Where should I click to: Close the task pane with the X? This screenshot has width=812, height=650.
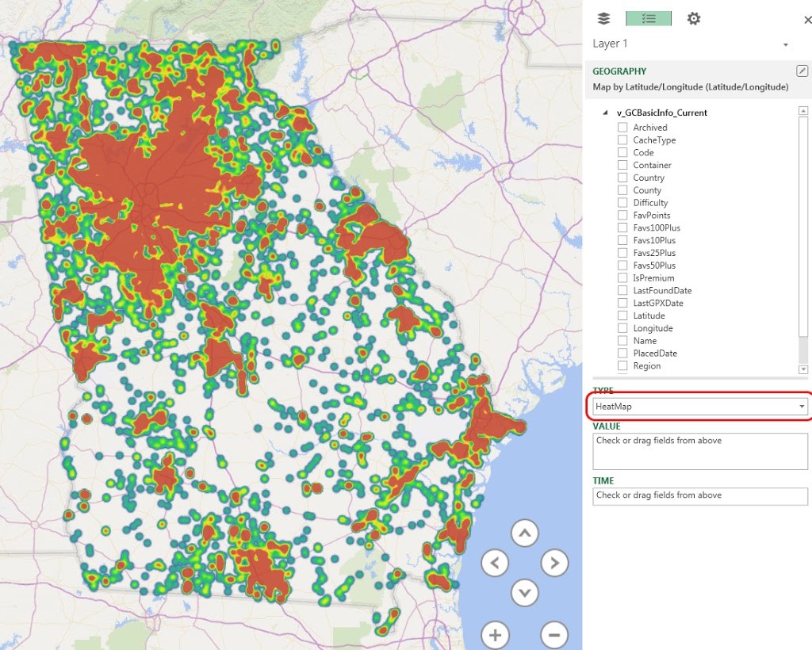tap(806, 18)
